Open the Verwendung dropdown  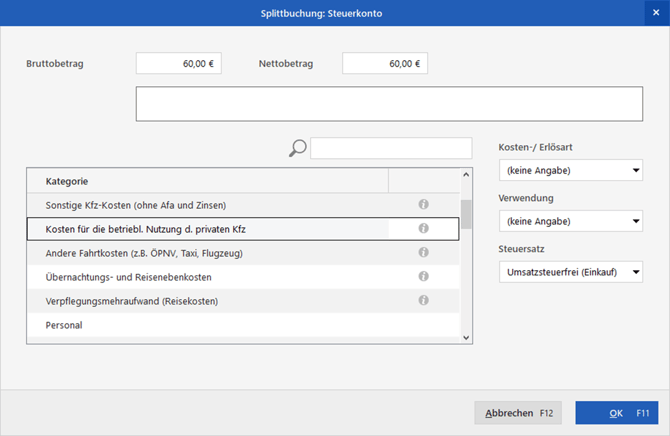coord(570,221)
